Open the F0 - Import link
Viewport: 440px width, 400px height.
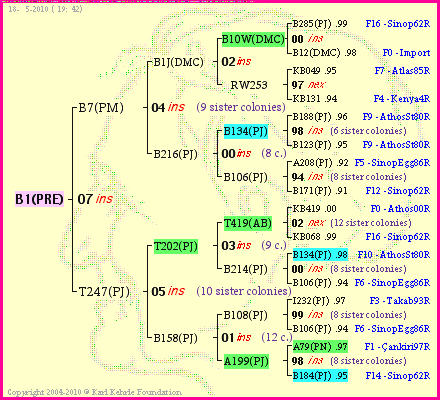[406, 53]
